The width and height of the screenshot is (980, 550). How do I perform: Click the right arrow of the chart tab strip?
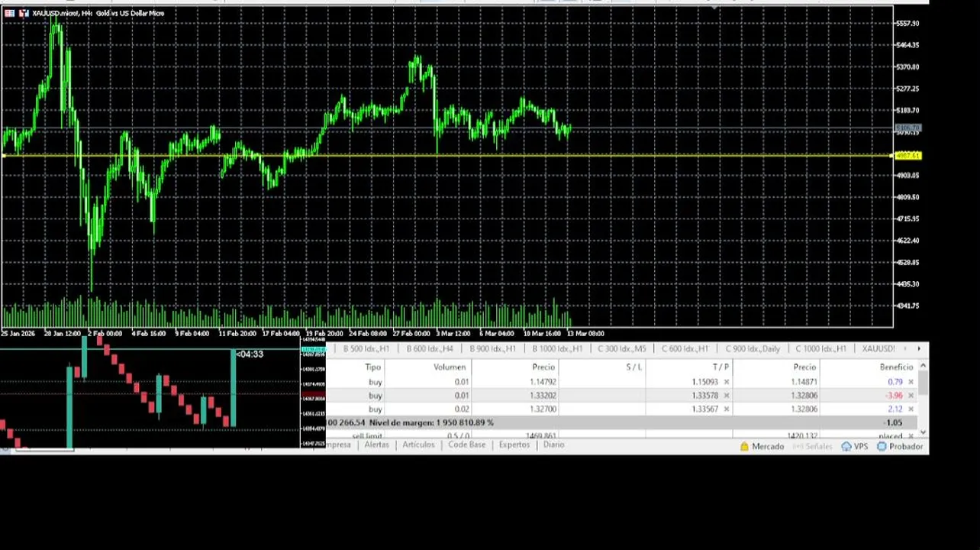pos(918,348)
